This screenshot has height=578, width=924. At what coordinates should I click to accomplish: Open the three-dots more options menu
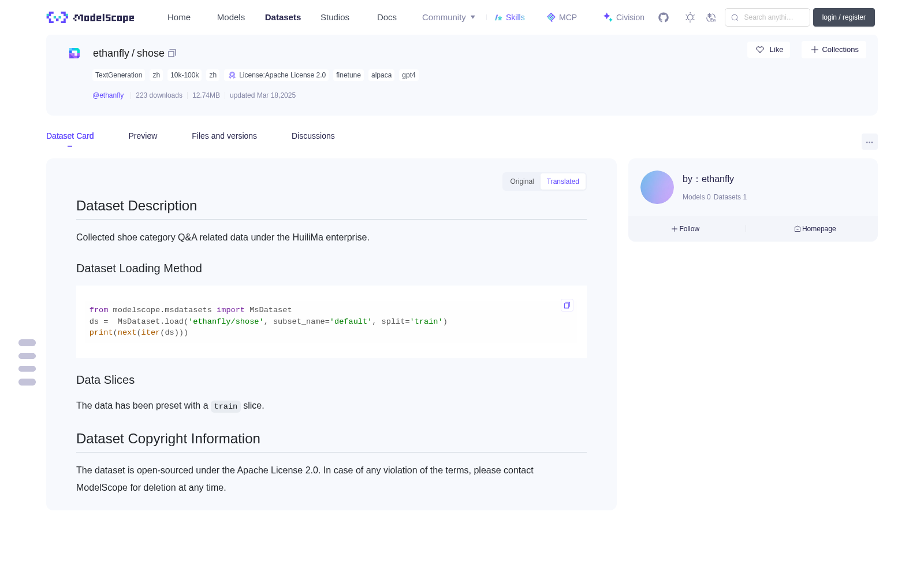pyautogui.click(x=870, y=142)
